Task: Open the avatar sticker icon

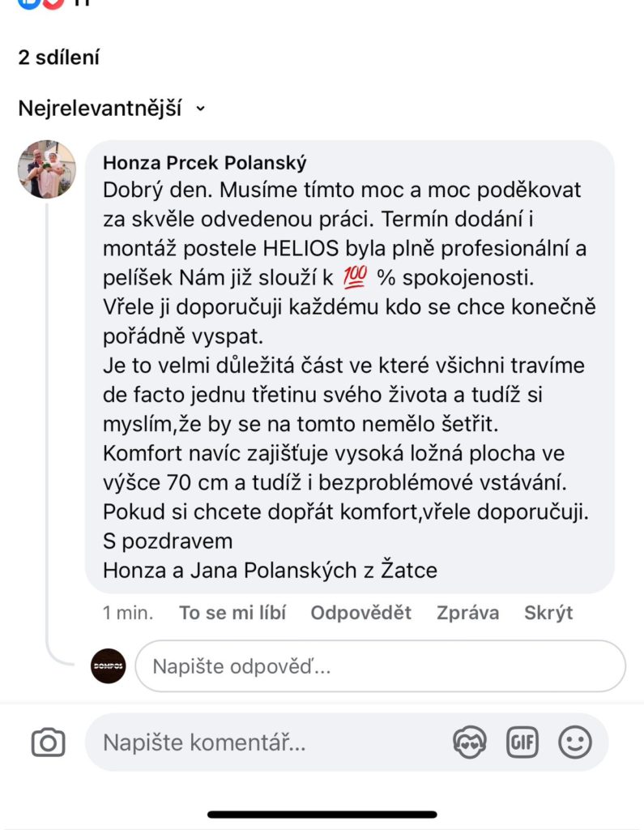Action: click(x=469, y=742)
